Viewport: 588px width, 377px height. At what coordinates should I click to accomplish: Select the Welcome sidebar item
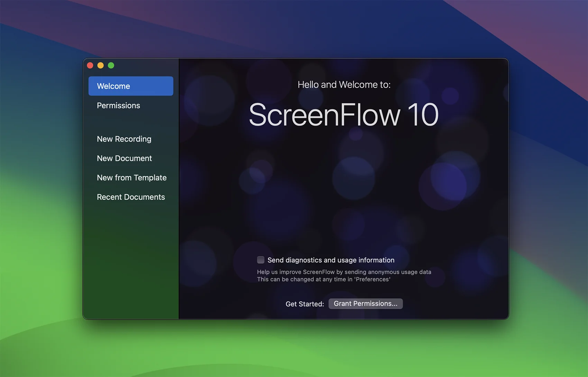131,86
